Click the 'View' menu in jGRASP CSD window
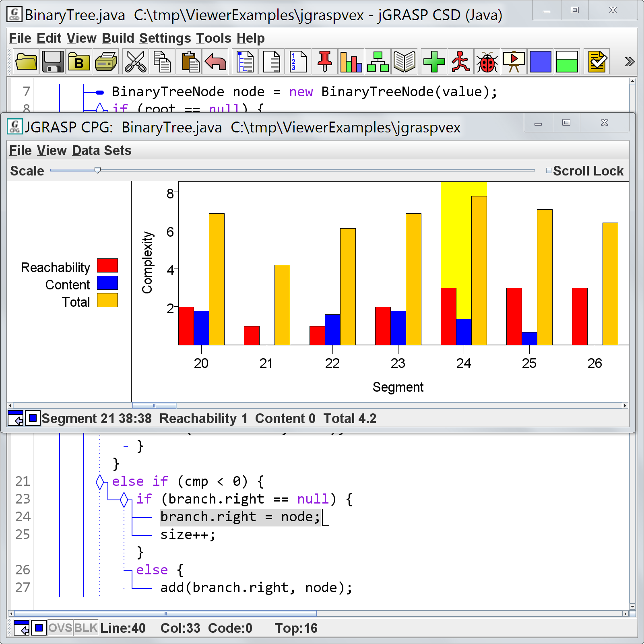 82,38
